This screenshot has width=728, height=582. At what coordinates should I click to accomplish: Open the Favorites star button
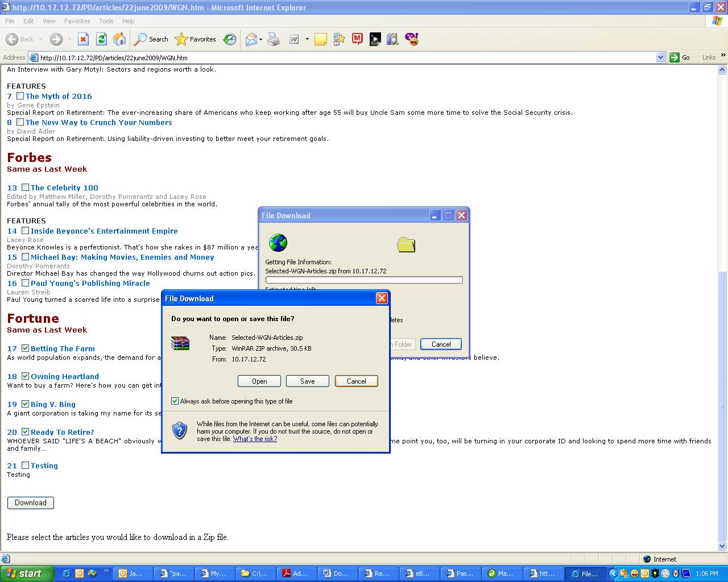click(x=196, y=39)
